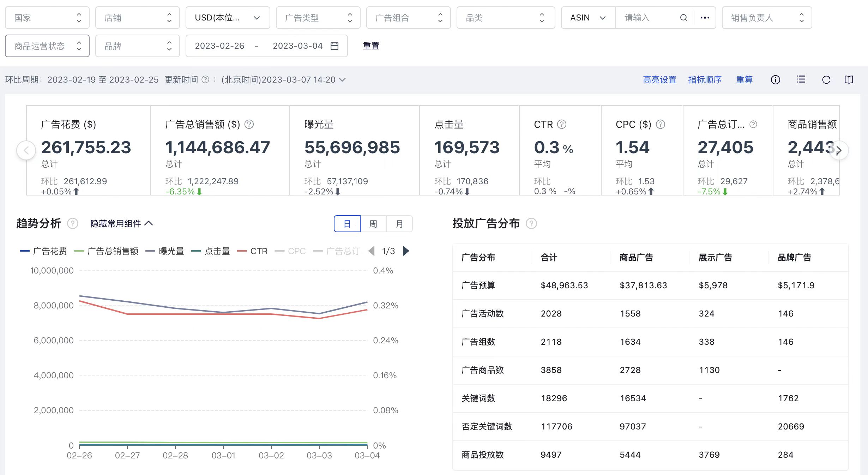
Task: Click the info circle icon
Action: (775, 80)
